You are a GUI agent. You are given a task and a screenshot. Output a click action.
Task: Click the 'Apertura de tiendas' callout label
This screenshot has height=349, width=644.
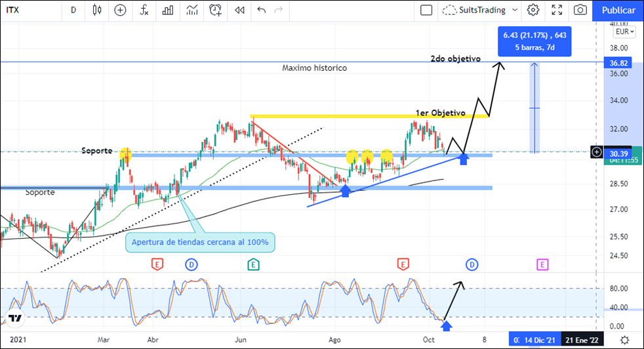(x=201, y=242)
